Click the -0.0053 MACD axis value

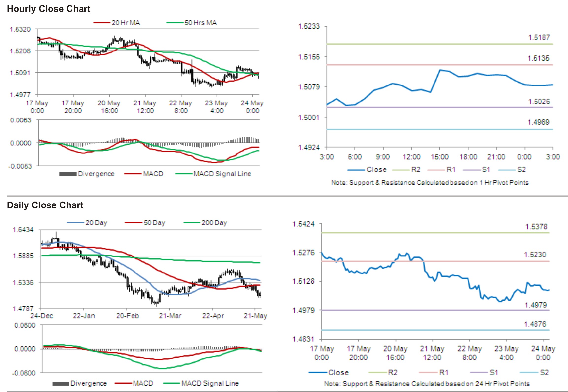pyautogui.click(x=20, y=166)
